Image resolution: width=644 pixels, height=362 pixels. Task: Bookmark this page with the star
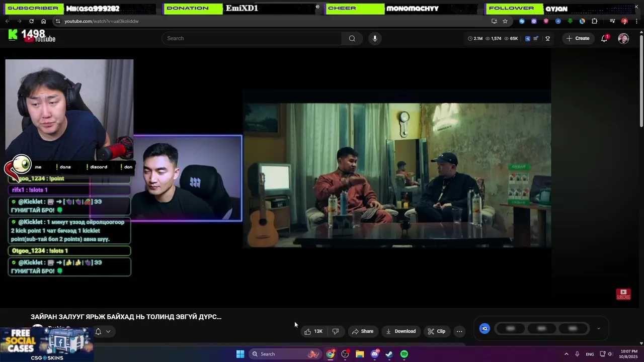tap(505, 21)
